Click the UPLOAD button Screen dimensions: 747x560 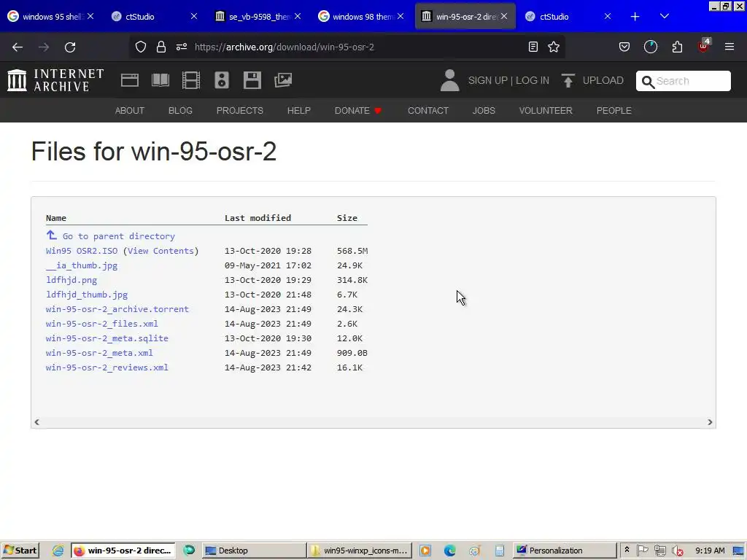(592, 80)
